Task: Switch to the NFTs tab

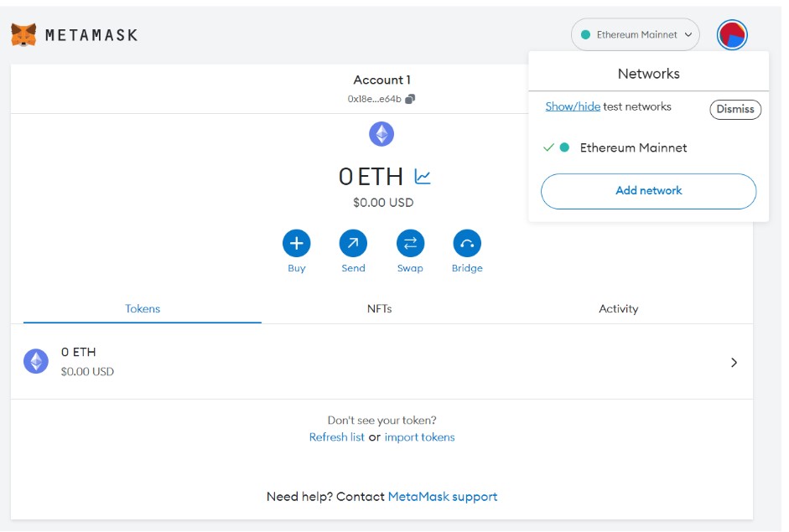Action: [x=379, y=309]
